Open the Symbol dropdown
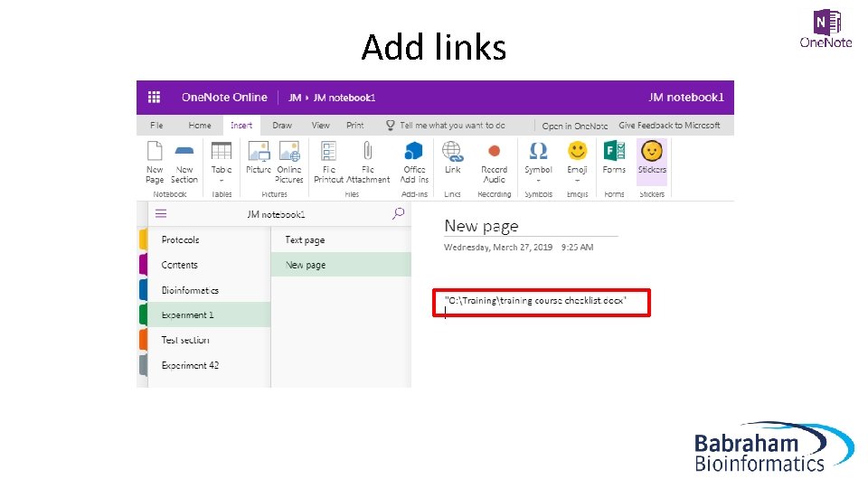The image size is (868, 488). coord(538,162)
